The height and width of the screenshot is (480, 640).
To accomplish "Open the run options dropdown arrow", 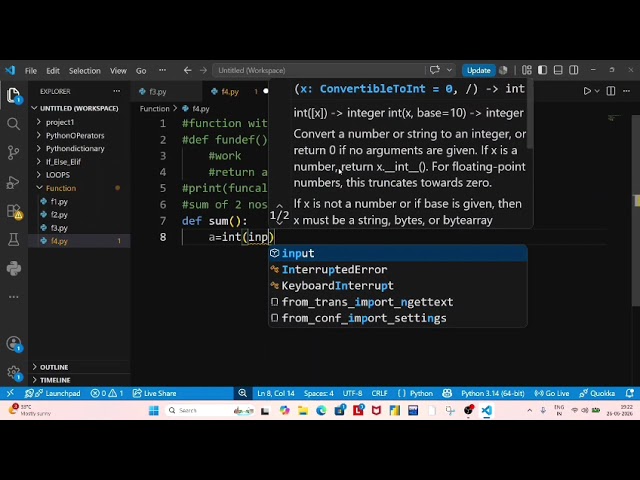I will 597,91.
